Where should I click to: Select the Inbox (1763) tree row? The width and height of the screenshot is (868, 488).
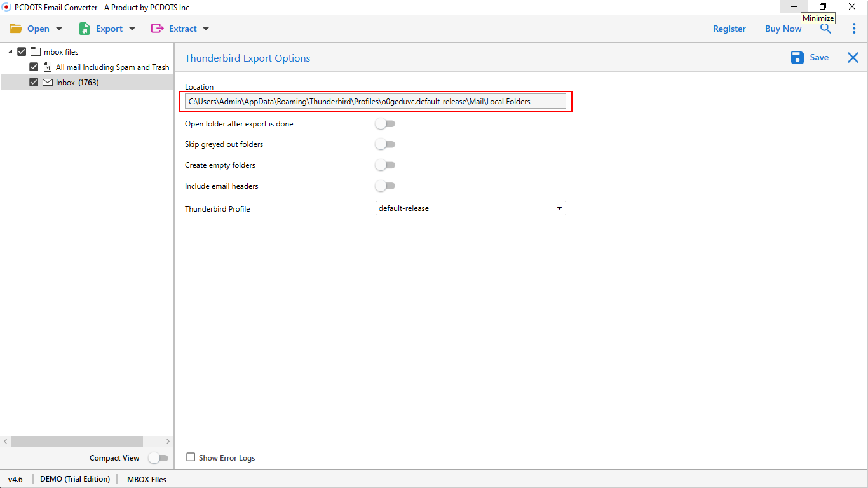click(x=87, y=82)
